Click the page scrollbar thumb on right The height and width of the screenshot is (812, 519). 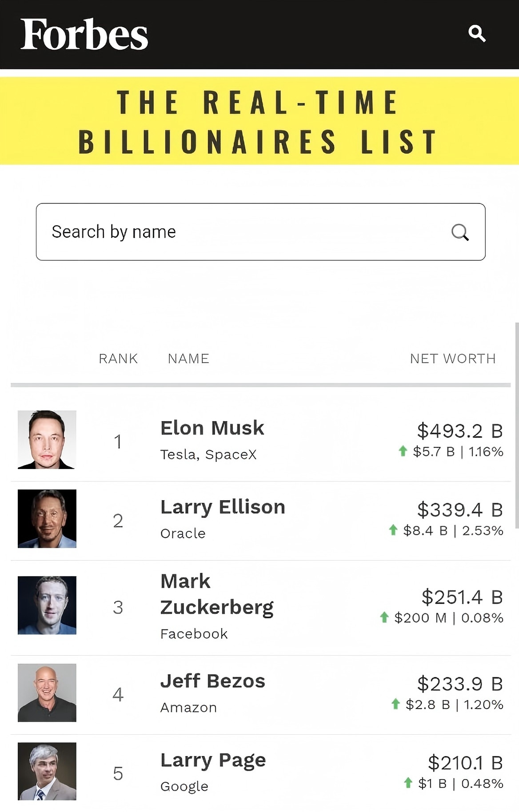516,425
